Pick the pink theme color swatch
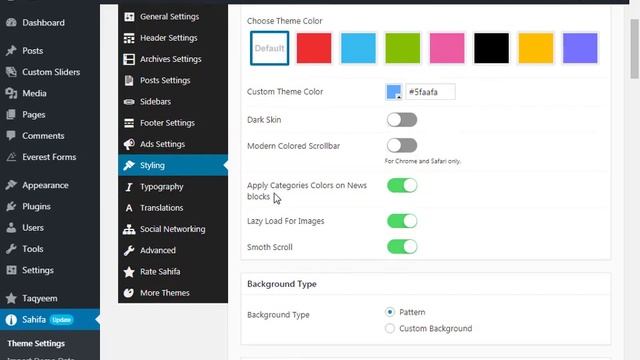The width and height of the screenshot is (640, 360). click(x=447, y=48)
